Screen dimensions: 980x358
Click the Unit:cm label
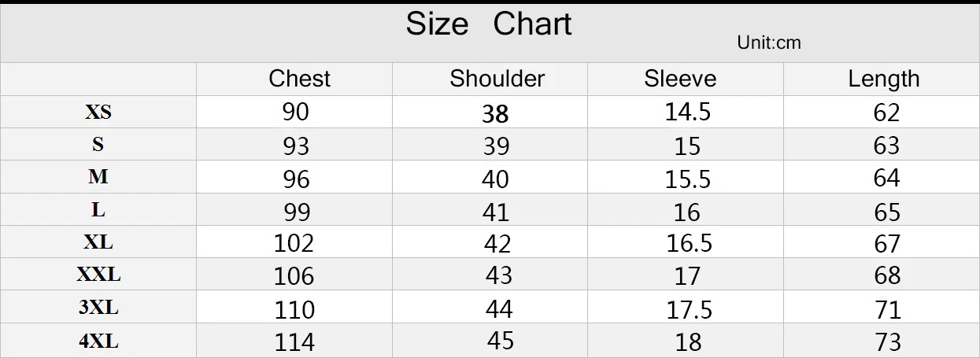769,43
